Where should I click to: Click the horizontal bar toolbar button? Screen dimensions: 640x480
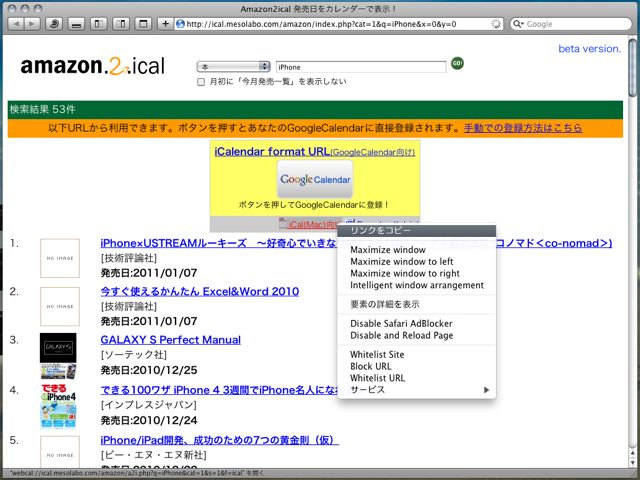pyautogui.click(x=76, y=24)
